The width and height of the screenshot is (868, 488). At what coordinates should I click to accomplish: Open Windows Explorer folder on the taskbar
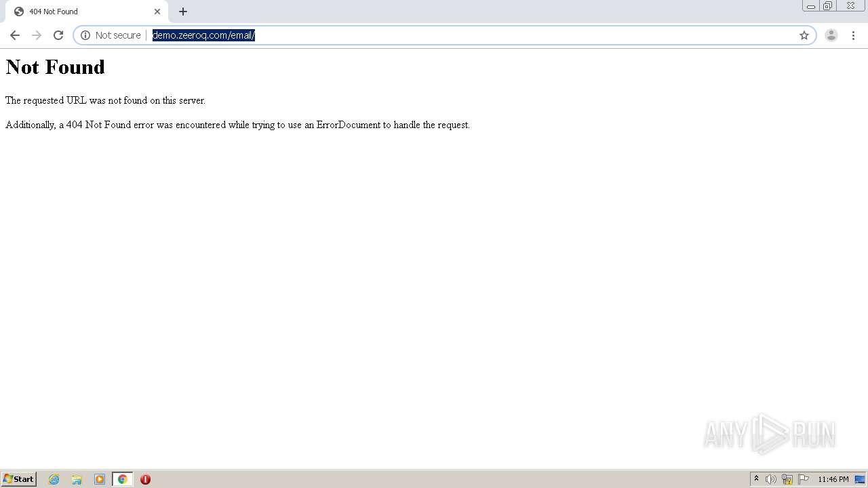coord(77,479)
